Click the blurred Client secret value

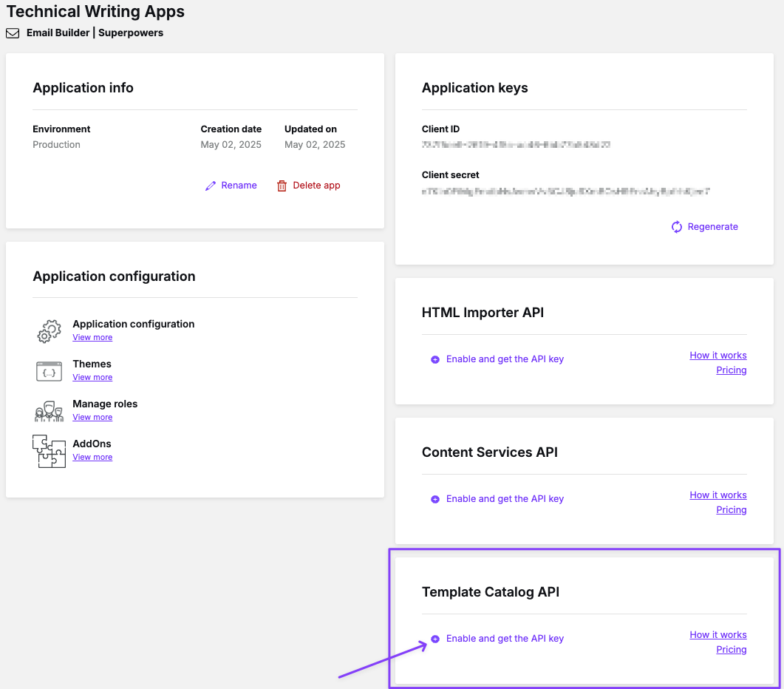click(x=565, y=191)
